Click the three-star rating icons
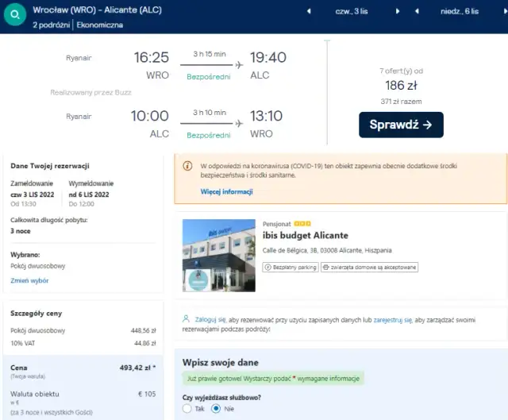Screen dimensions: 508x420 302,224
